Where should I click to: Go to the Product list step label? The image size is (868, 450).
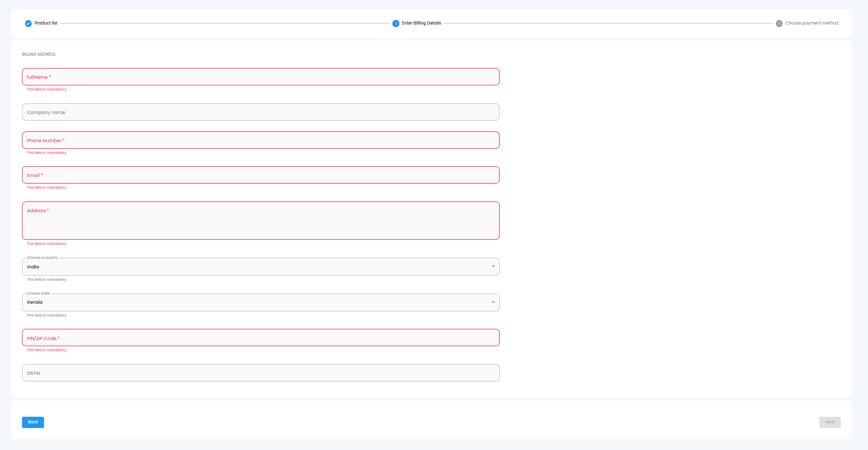[46, 23]
